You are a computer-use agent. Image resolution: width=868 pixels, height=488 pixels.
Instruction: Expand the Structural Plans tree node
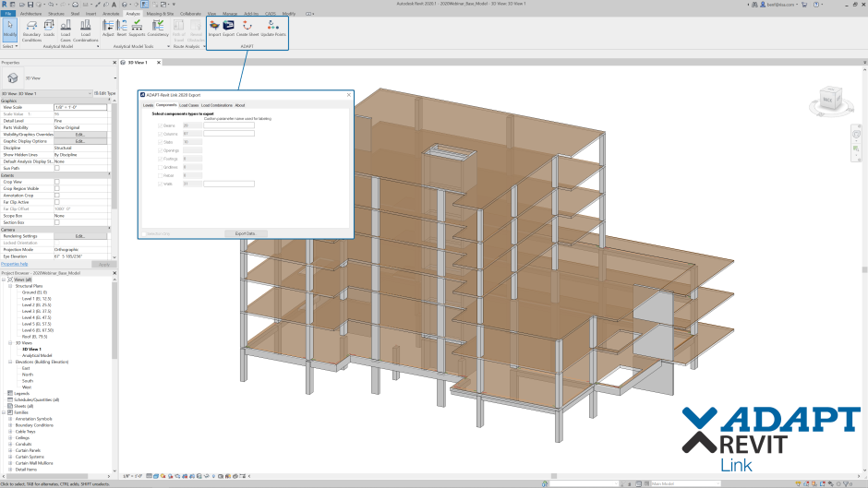[x=10, y=286]
